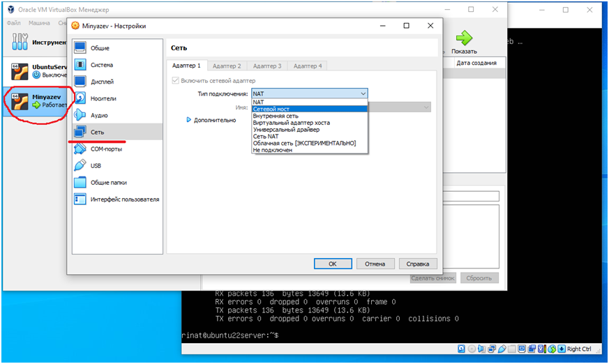Switch to Адаптер 2 tab
The width and height of the screenshot is (609, 364).
[227, 66]
